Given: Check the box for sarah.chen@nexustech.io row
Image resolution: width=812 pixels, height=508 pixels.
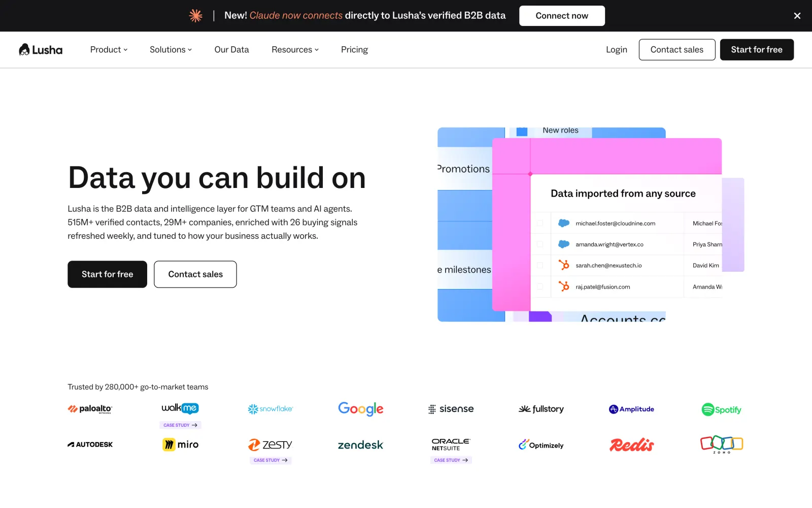Looking at the screenshot, I should pyautogui.click(x=540, y=265).
